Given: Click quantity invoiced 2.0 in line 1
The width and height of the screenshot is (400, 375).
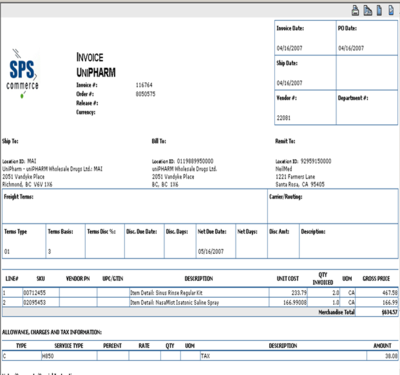Looking at the screenshot, I should click(336, 293).
